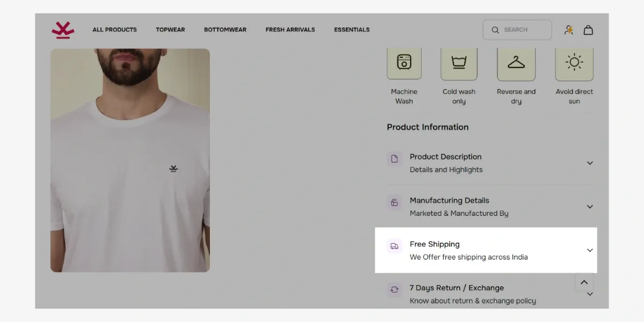Image resolution: width=644 pixels, height=322 pixels.
Task: Select the brand logo in the header
Action: point(62,30)
